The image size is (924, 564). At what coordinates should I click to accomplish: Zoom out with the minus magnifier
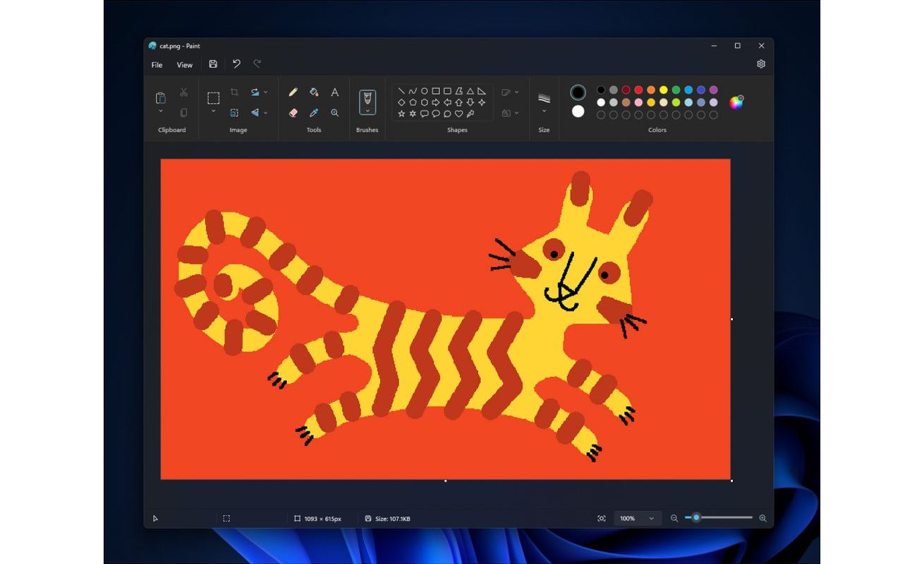(x=674, y=518)
